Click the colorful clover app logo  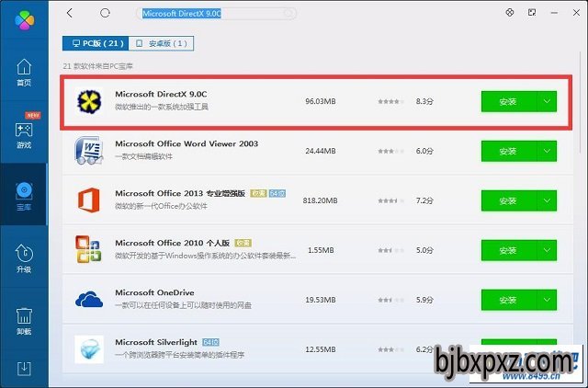click(x=25, y=20)
